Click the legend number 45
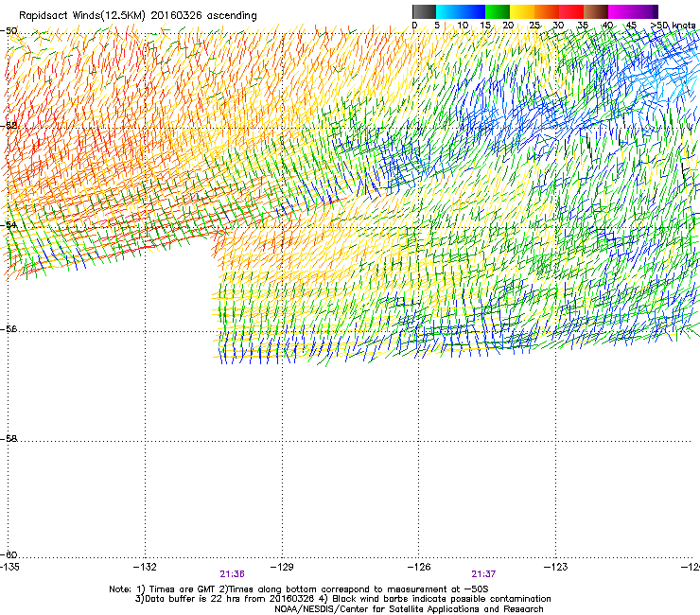The height and width of the screenshot is (615, 700). click(631, 26)
